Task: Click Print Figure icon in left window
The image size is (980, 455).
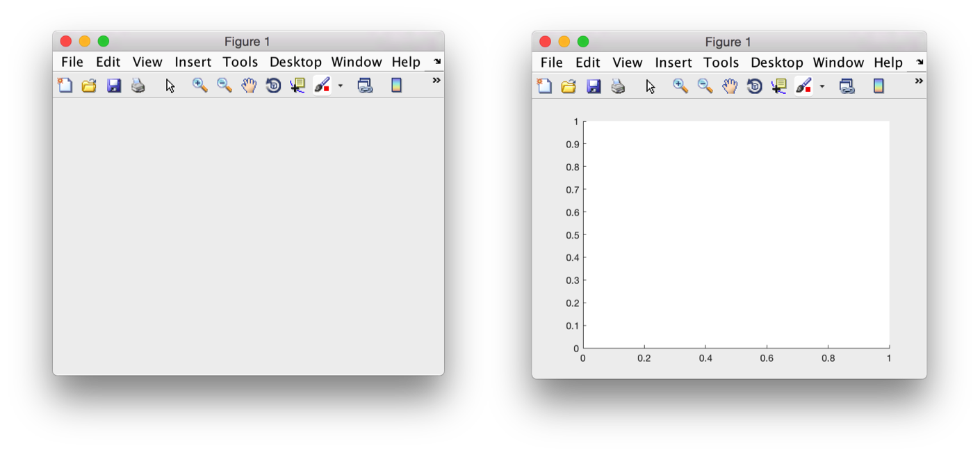Action: pos(138,86)
